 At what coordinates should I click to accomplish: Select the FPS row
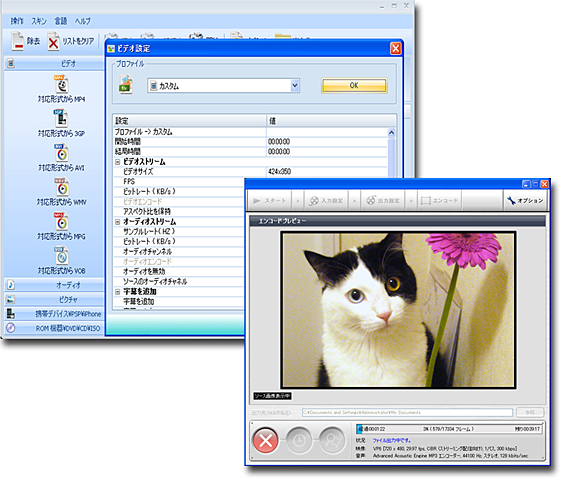click(179, 182)
